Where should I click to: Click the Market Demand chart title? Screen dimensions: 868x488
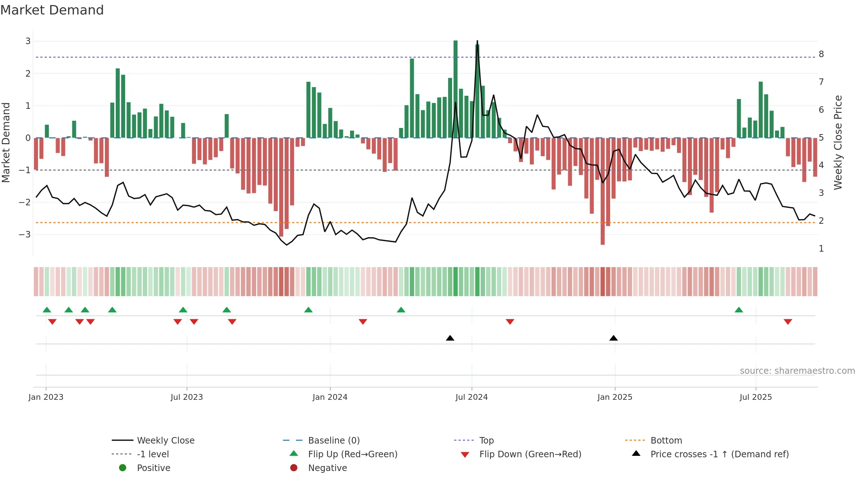pyautogui.click(x=52, y=10)
